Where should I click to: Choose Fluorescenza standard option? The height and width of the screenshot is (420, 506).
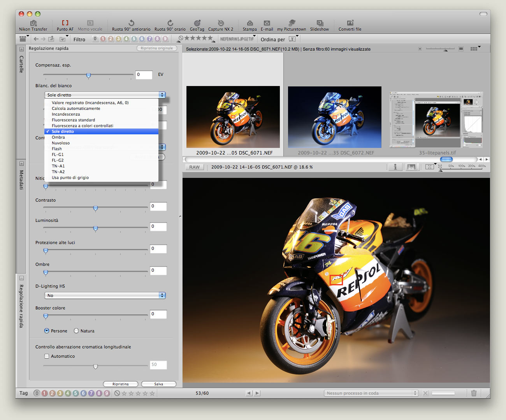coord(102,120)
